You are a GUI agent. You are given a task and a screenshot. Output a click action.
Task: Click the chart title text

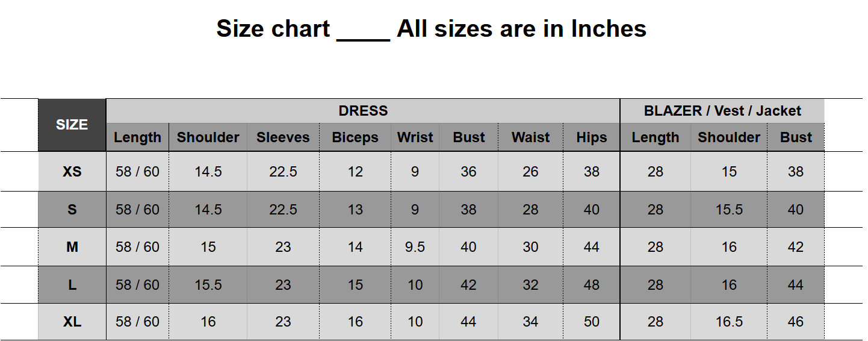[x=431, y=28]
